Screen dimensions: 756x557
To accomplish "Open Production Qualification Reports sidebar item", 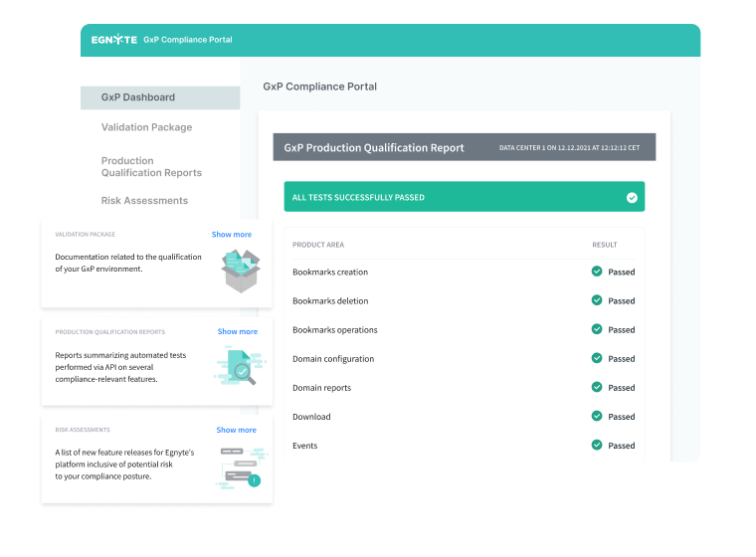I will tap(150, 167).
